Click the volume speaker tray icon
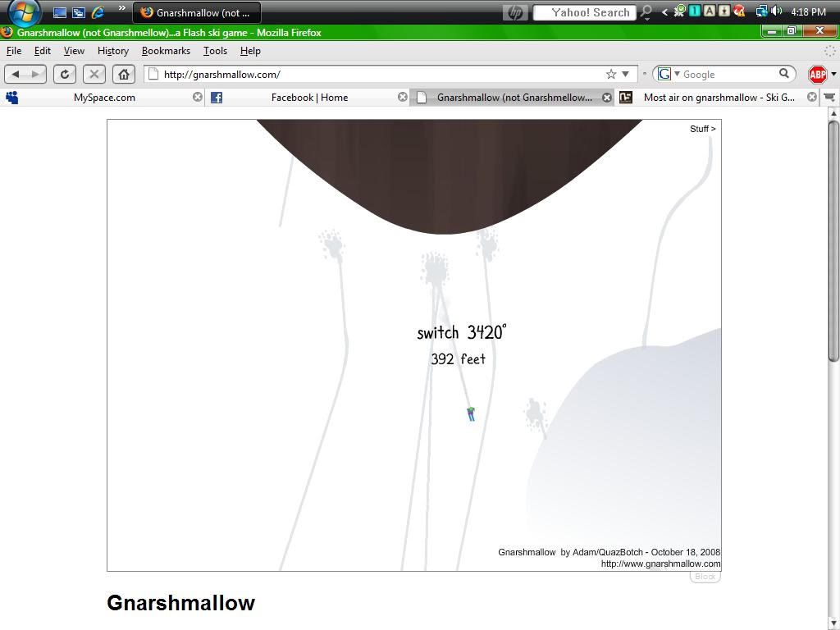 point(776,11)
